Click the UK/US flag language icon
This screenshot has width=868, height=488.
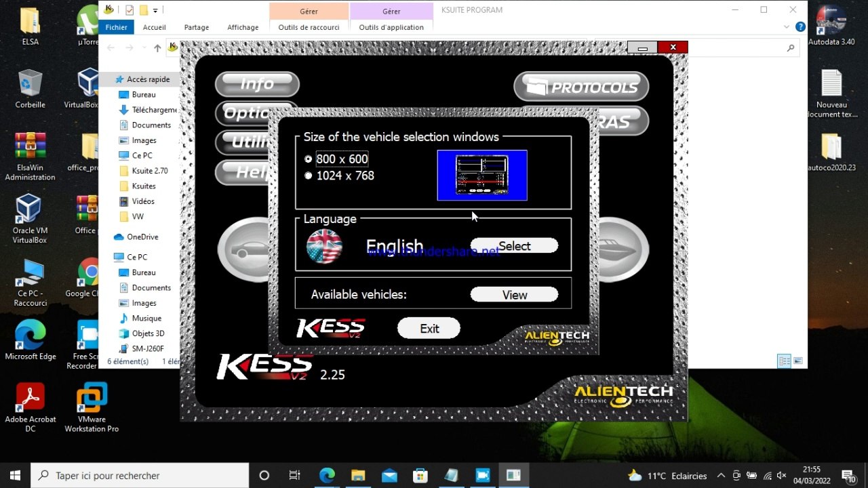click(324, 246)
